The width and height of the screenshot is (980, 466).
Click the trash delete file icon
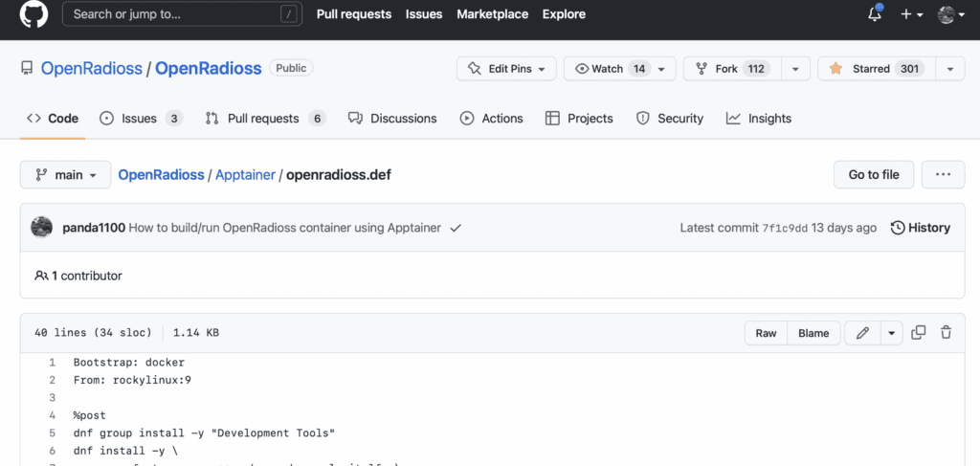(x=947, y=333)
